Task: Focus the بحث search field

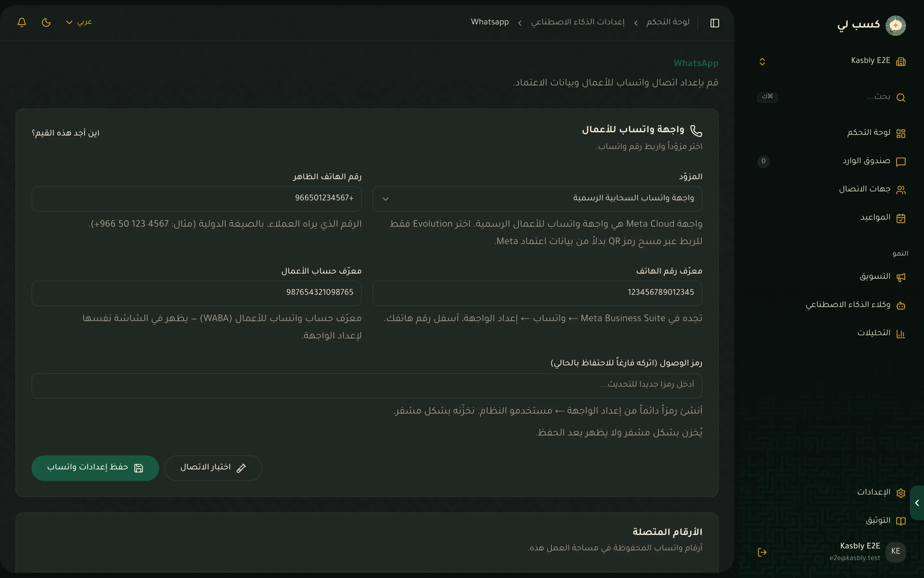Action: [832, 97]
